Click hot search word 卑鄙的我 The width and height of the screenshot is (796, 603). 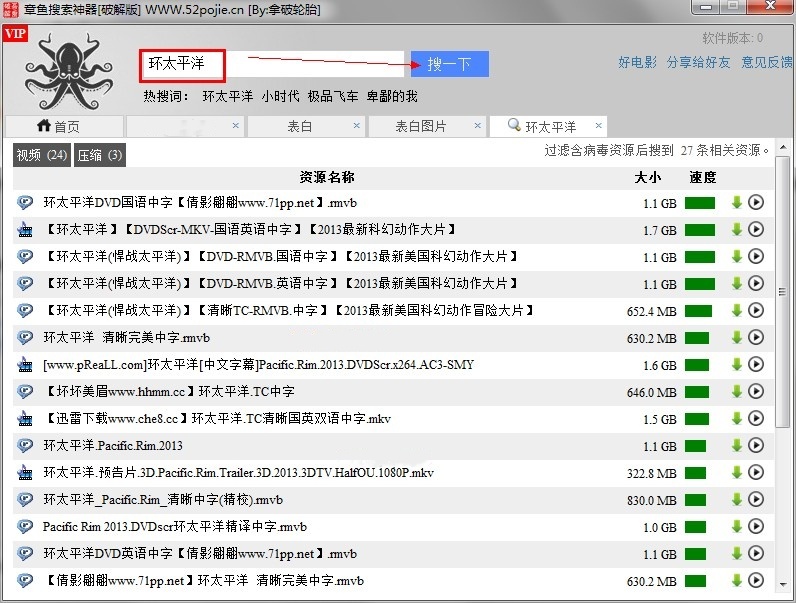(x=392, y=96)
